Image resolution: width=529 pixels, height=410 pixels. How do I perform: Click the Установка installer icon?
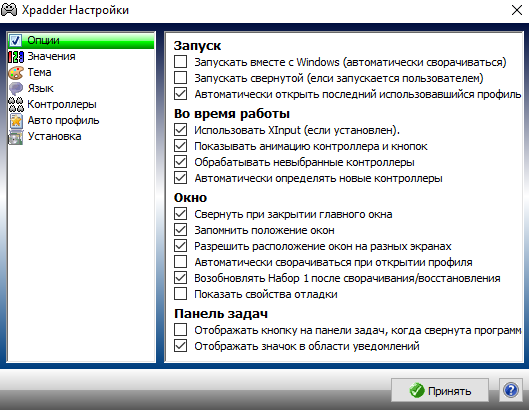[16, 137]
